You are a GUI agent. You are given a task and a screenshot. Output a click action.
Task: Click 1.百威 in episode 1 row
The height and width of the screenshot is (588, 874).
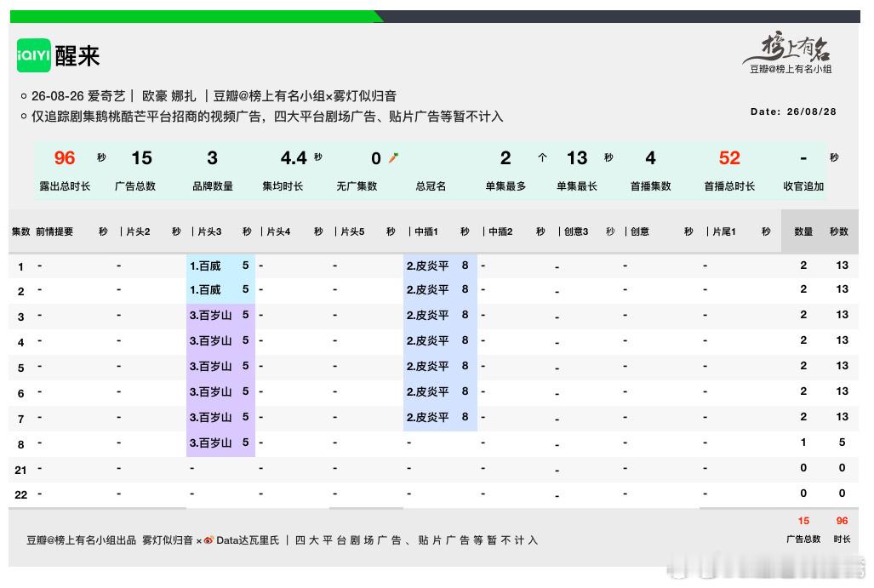[x=205, y=265]
